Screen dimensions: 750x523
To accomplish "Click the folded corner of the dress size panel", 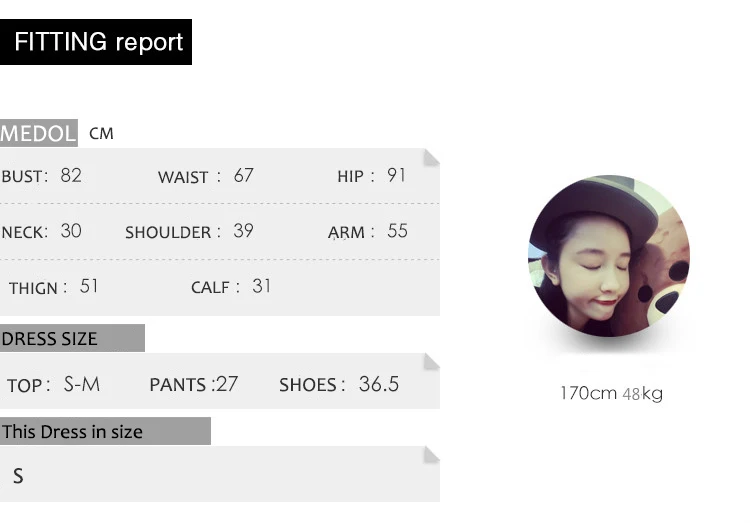I will (431, 362).
